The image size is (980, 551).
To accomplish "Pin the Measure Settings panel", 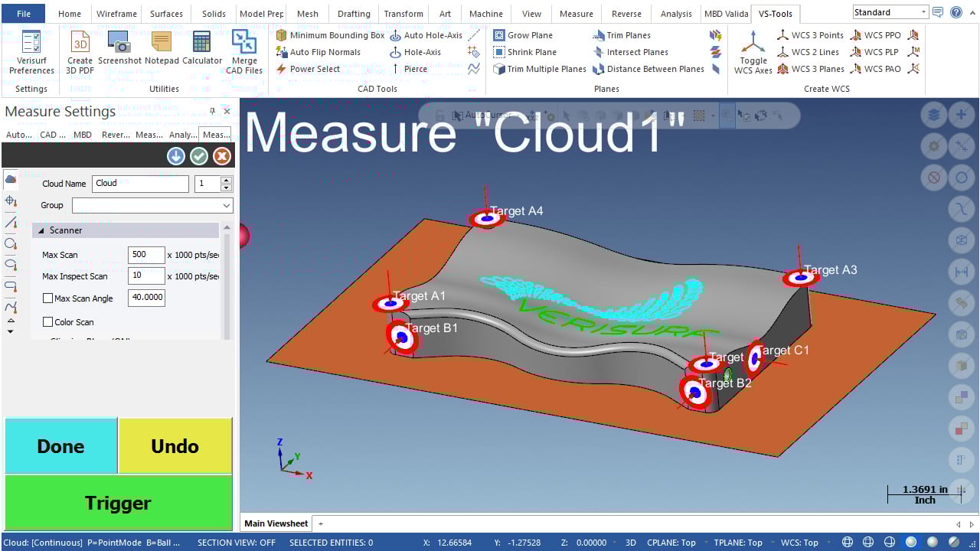I will click(213, 111).
